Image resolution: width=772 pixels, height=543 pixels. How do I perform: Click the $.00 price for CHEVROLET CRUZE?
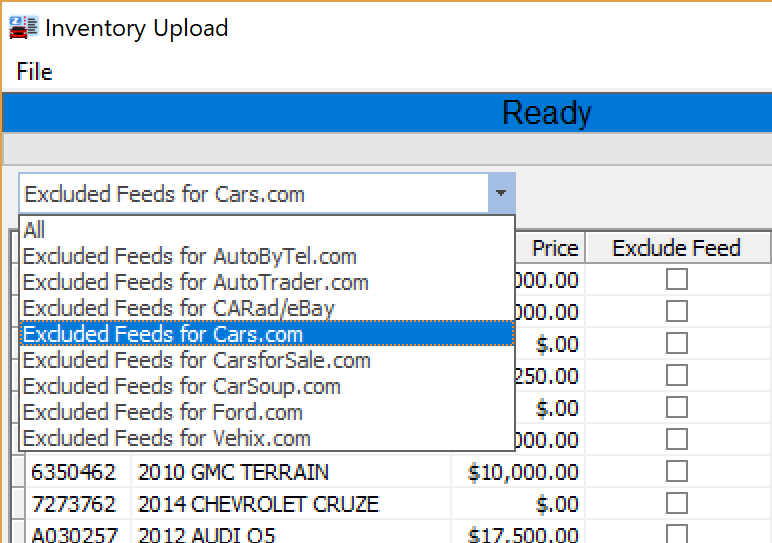518,504
